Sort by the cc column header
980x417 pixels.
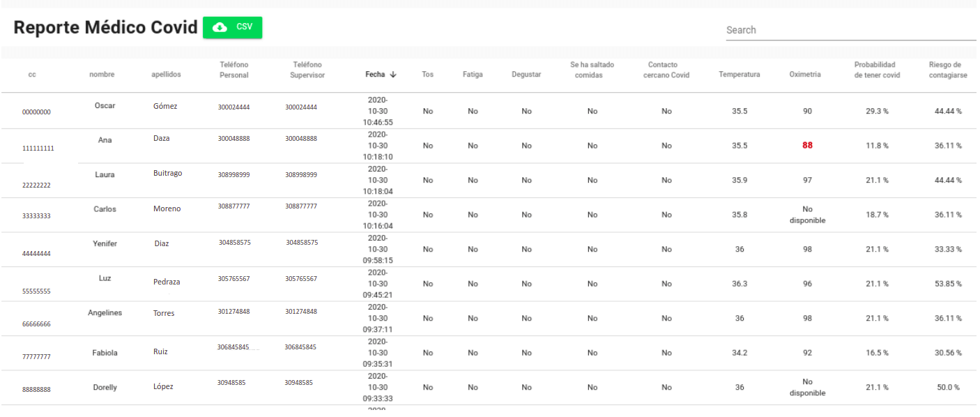pos(32,75)
